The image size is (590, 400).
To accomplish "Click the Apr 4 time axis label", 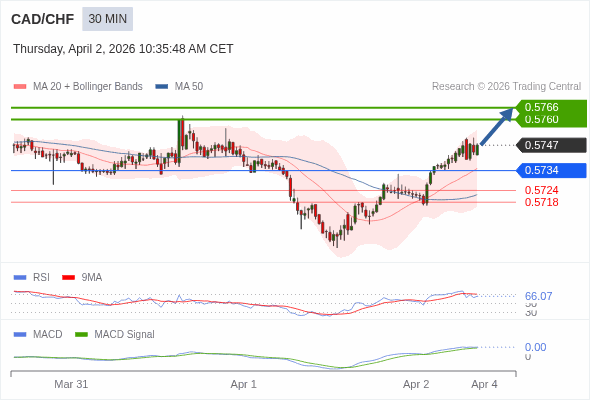I will click(x=484, y=384).
